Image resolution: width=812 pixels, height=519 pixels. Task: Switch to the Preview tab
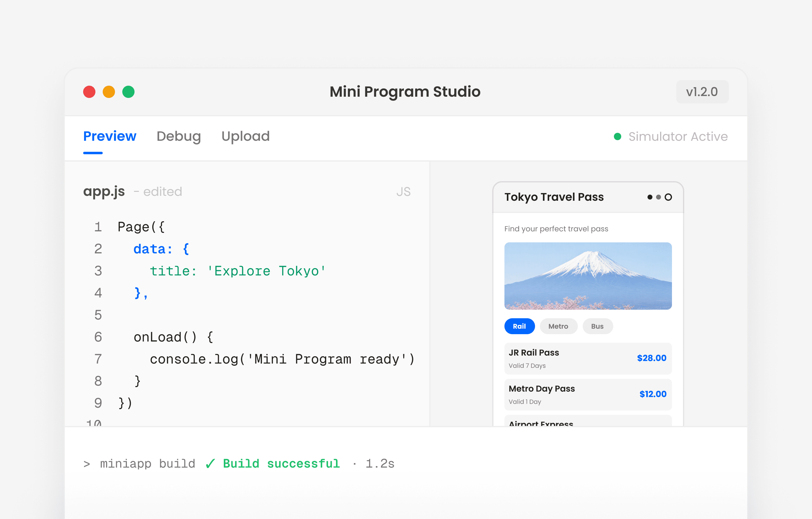[x=109, y=136]
